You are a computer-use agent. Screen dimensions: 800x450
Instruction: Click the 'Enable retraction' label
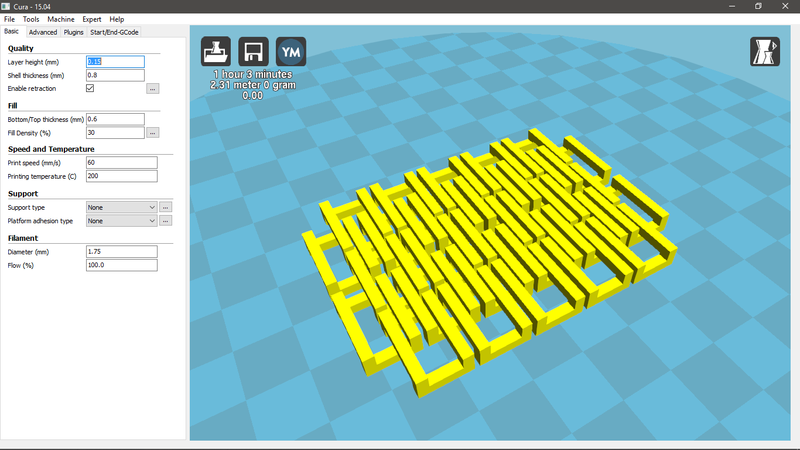pos(32,89)
